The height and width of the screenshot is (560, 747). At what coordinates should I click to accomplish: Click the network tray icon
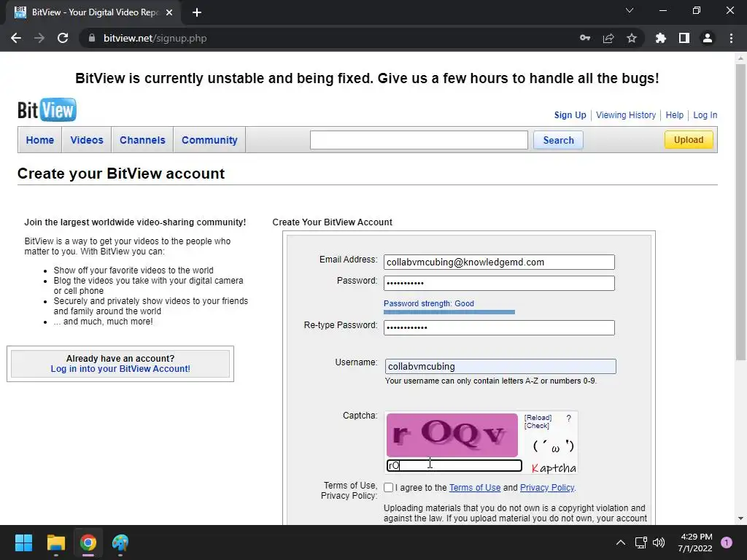click(641, 542)
